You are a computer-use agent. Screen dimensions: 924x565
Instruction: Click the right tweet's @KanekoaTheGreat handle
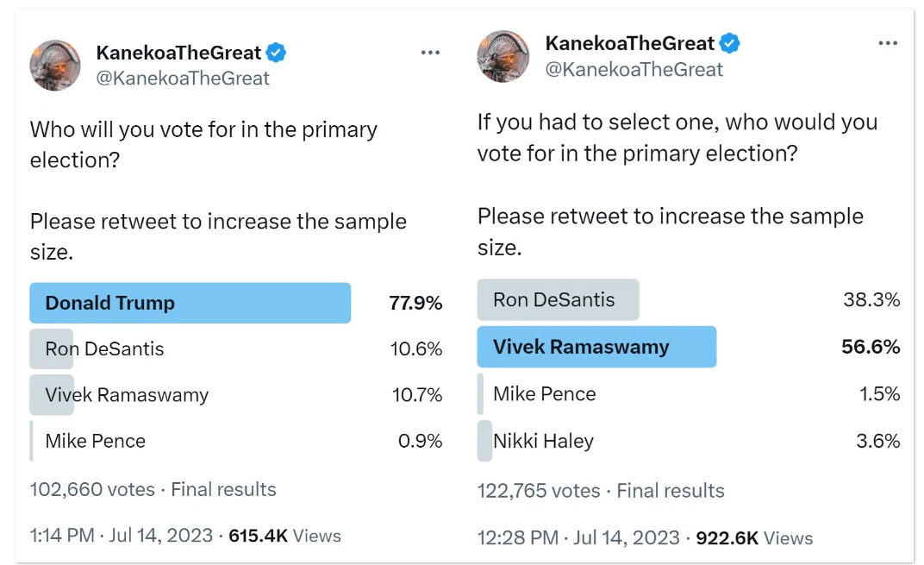[x=634, y=70]
